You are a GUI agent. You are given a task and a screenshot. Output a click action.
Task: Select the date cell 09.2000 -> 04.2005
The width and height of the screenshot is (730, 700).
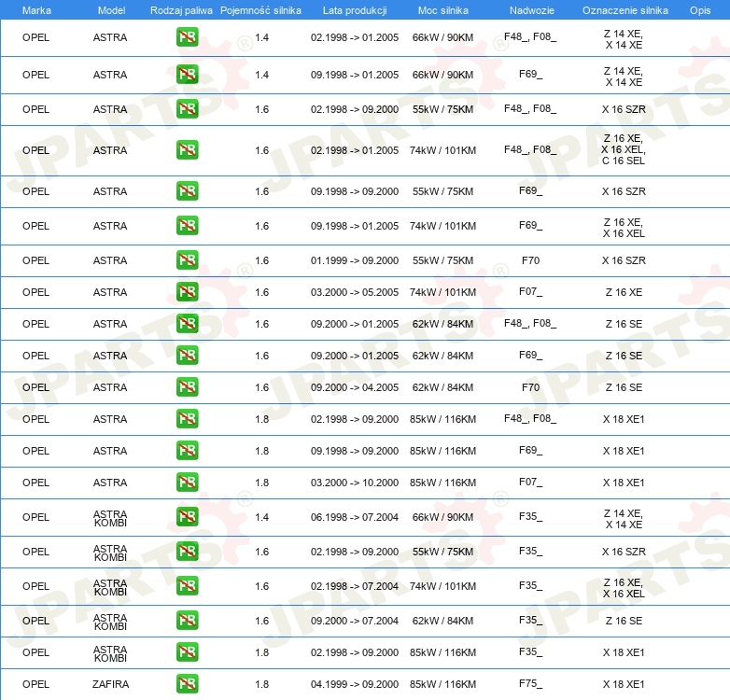pos(355,387)
